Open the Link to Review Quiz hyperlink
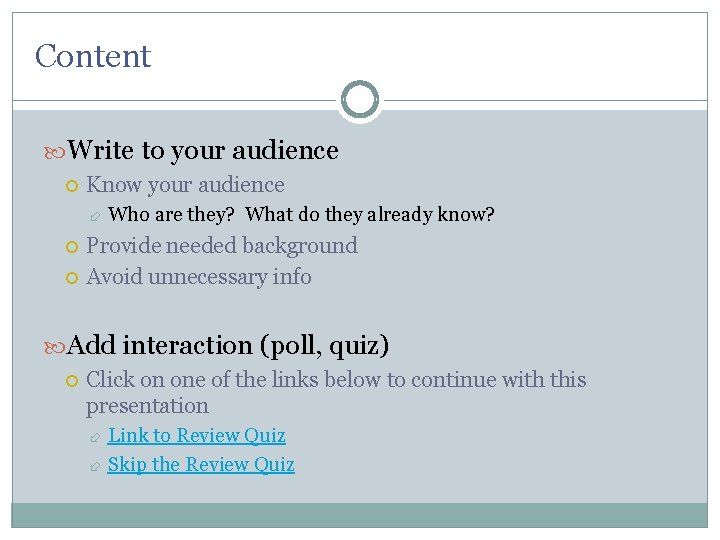 click(196, 436)
